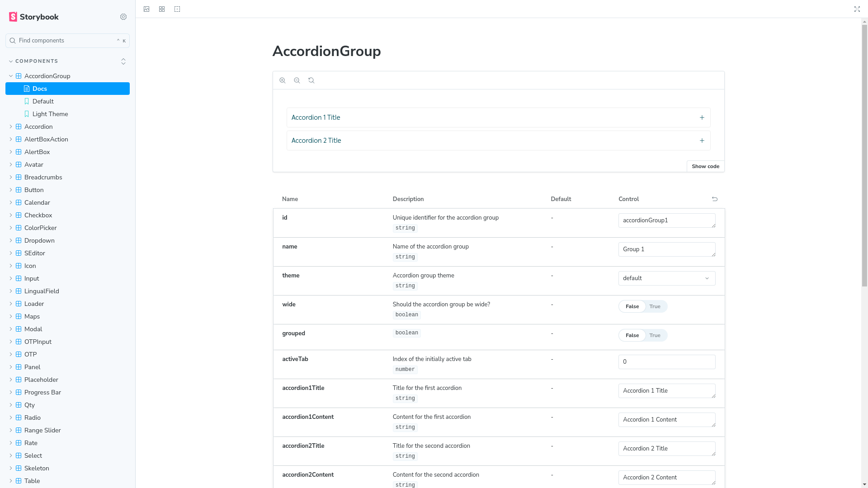Open the Radio component
This screenshot has height=488, width=868.
(67, 418)
